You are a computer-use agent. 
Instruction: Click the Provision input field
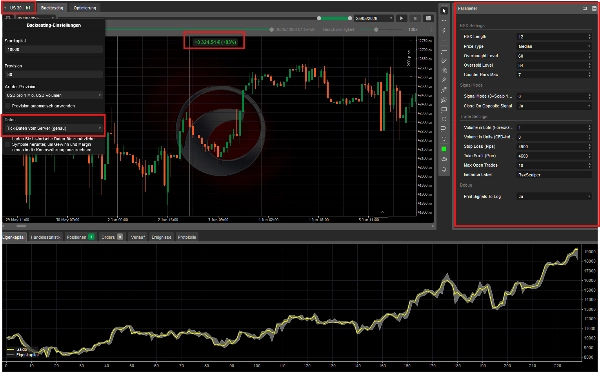click(54, 75)
